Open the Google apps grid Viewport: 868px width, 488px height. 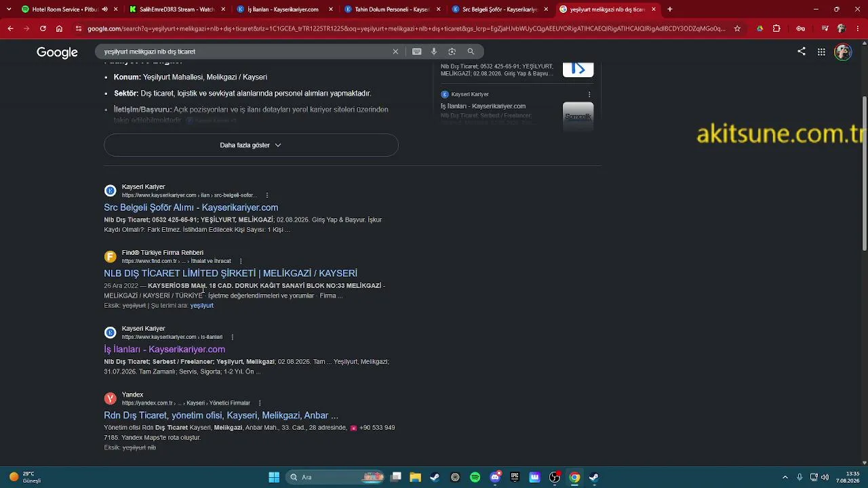[x=821, y=52]
